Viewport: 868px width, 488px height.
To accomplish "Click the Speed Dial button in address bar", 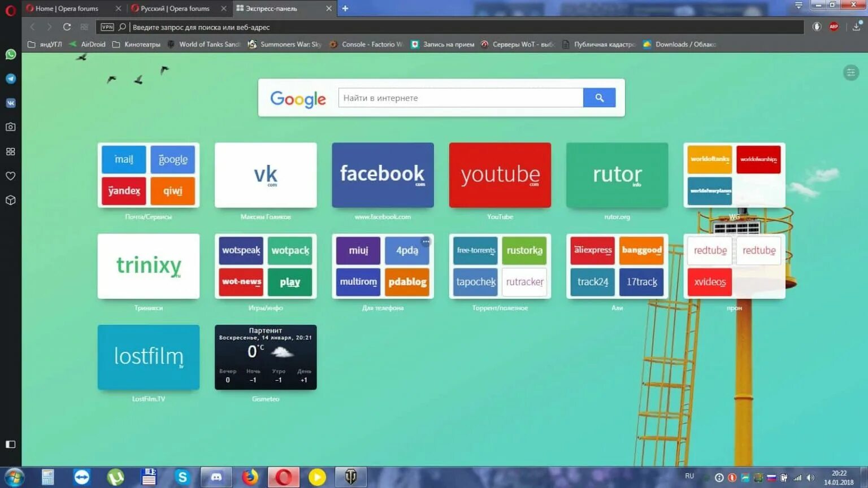I will point(84,27).
